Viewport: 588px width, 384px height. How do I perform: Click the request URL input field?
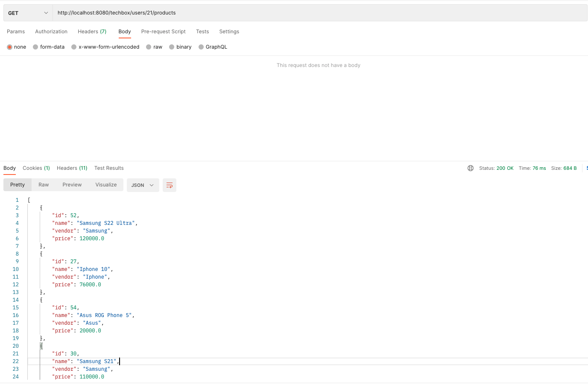click(x=320, y=13)
